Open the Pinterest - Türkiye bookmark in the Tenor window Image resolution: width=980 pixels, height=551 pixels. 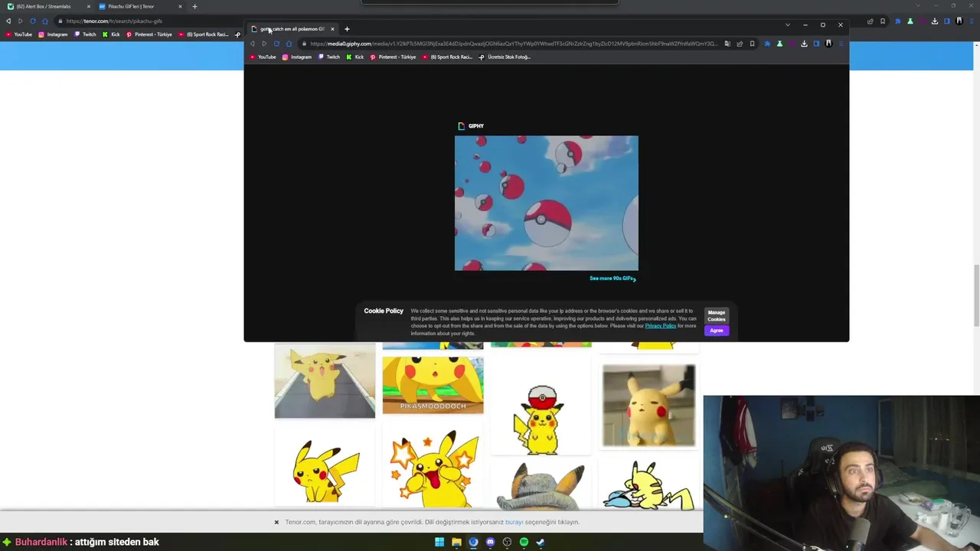[x=149, y=34]
